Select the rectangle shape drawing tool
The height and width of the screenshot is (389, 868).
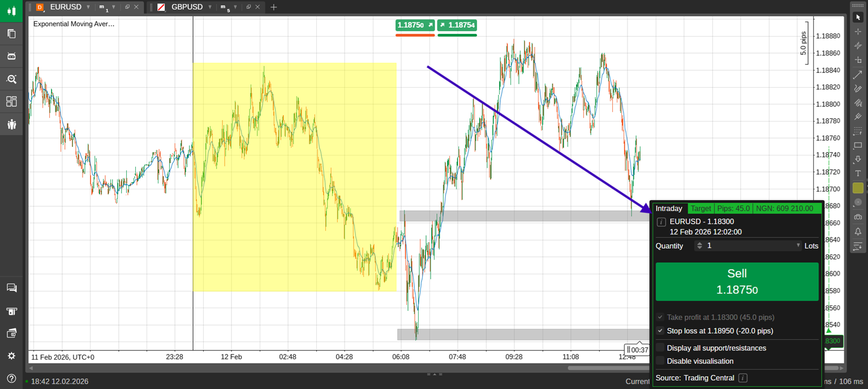pyautogui.click(x=858, y=145)
